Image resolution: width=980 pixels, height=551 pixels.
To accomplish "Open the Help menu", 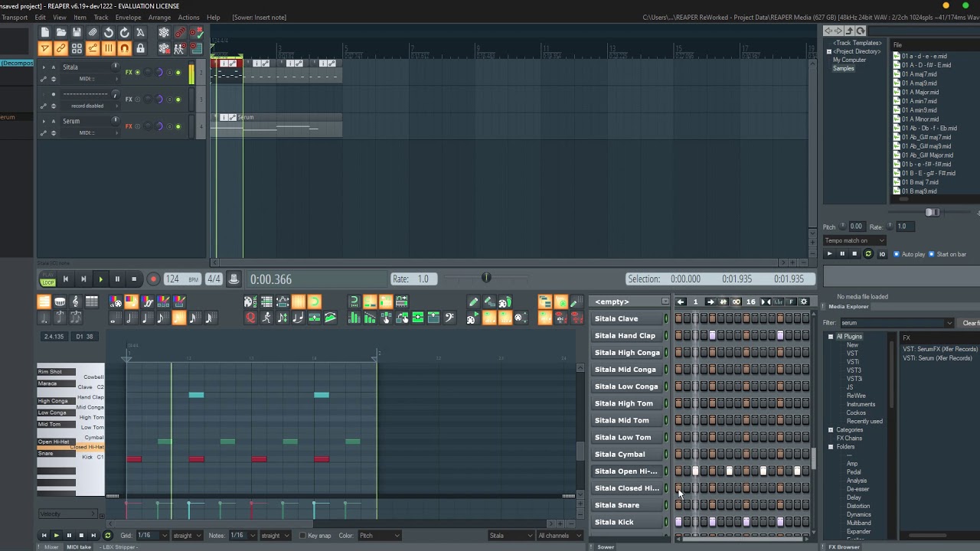I will tap(214, 17).
